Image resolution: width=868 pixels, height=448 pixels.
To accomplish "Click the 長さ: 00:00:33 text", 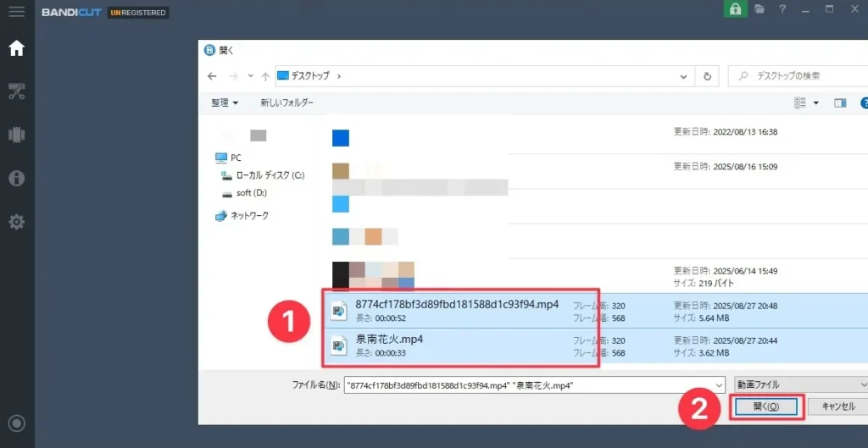I will pos(381,352).
